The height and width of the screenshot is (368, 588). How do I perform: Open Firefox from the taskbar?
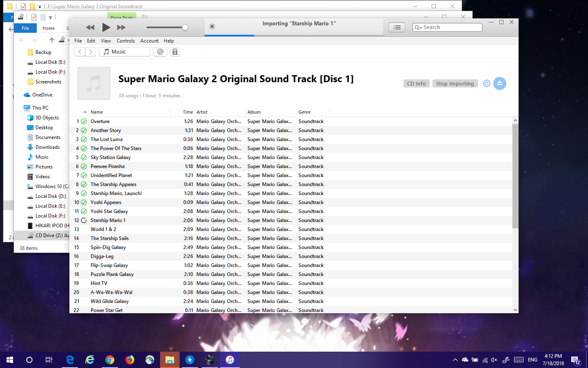(x=130, y=360)
